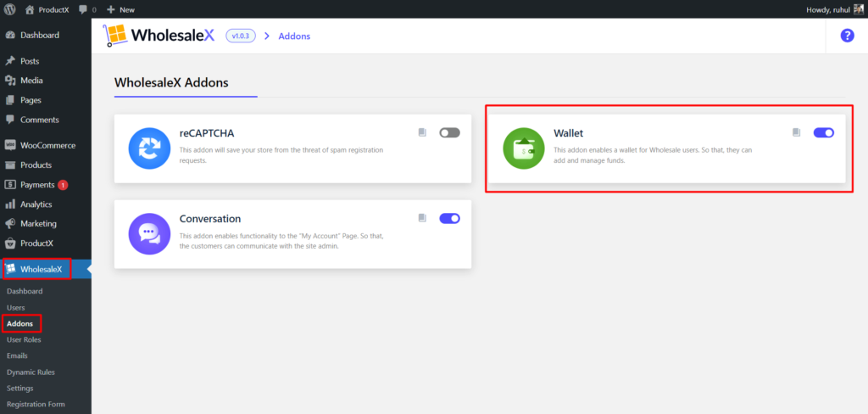The height and width of the screenshot is (414, 868).
Task: Open reCAPTCHA documentation icon
Action: (x=422, y=132)
